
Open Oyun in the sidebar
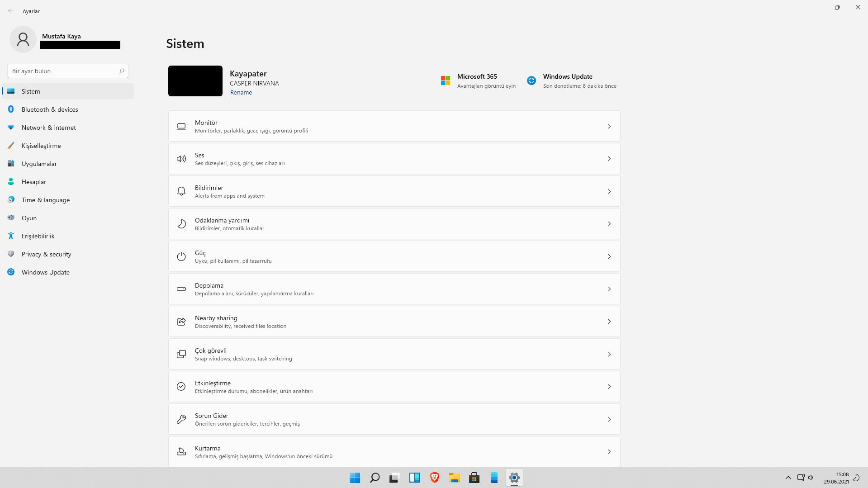pos(68,218)
